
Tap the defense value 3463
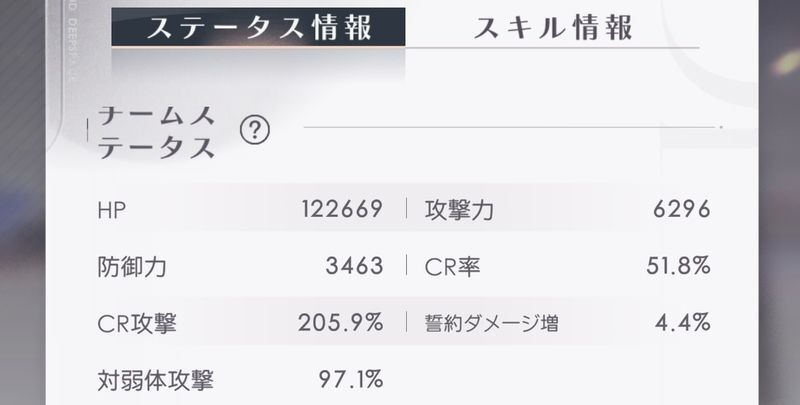coord(355,266)
